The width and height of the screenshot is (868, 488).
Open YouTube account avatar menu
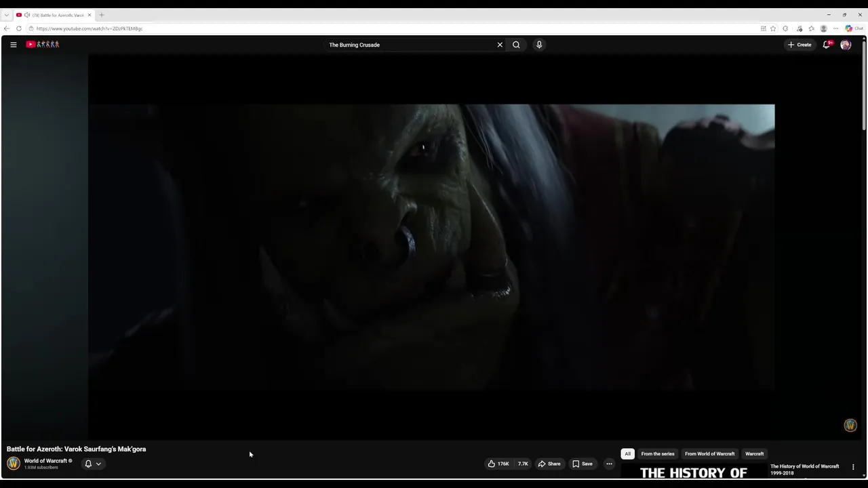pyautogui.click(x=846, y=45)
